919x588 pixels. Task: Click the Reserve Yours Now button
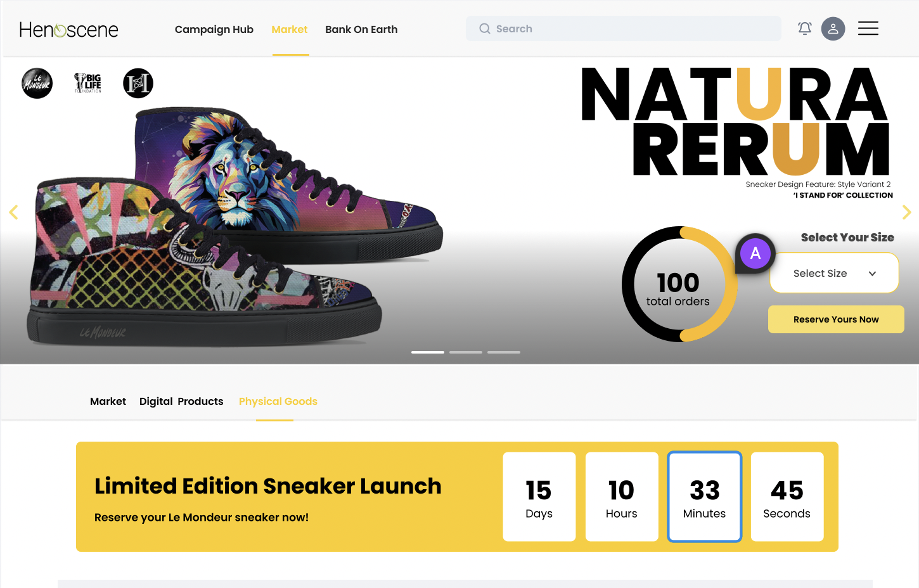[836, 319]
